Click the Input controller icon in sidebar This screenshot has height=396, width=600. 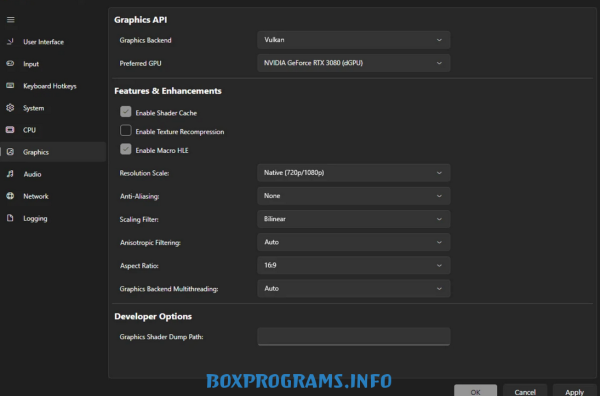[10, 64]
